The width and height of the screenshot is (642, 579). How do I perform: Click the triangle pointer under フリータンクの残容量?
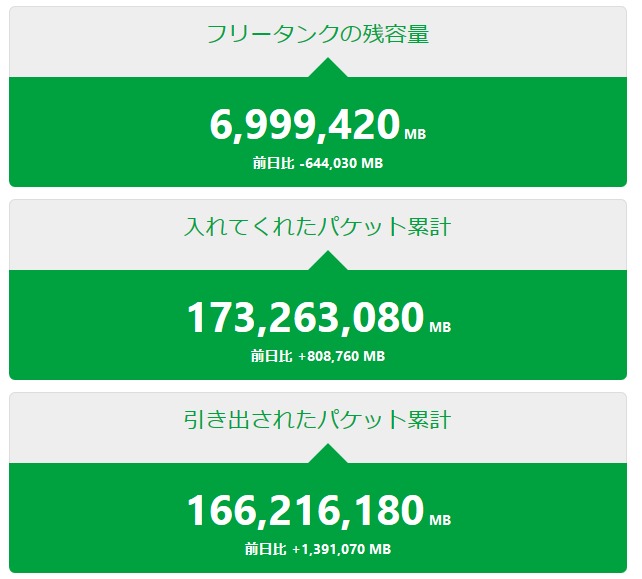tap(327, 69)
